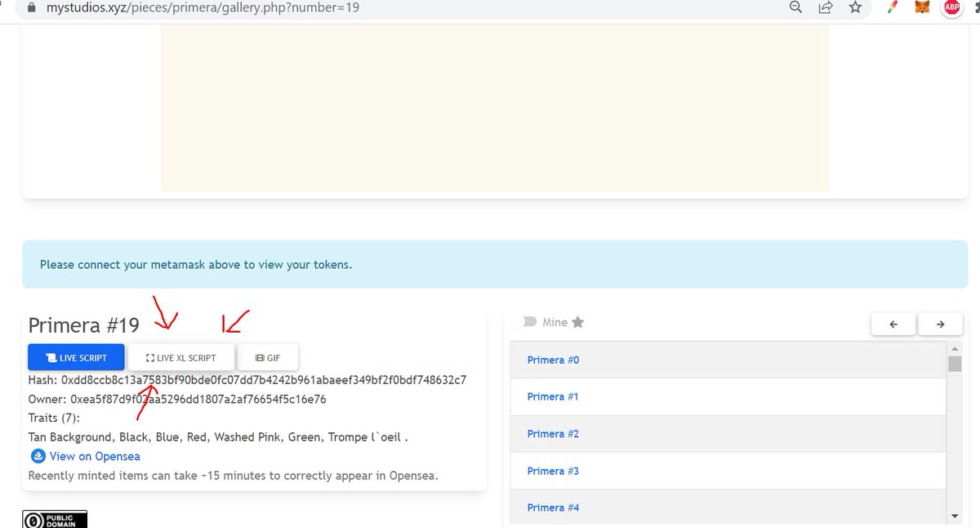Screen dimensions: 980x528
Task: Select Primera #2 in the list
Action: (x=728, y=433)
